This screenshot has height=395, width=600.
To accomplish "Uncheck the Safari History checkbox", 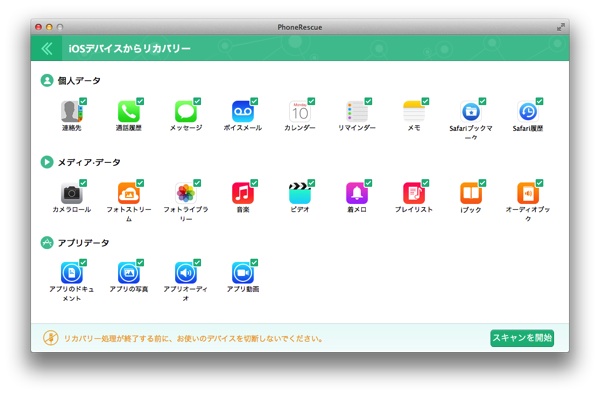I will pos(539,101).
